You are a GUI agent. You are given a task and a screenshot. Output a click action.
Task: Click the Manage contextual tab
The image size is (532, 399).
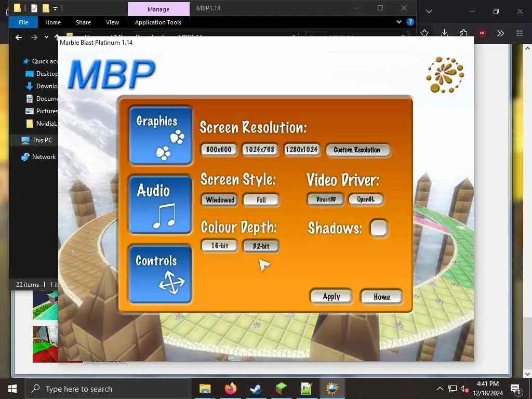click(158, 9)
